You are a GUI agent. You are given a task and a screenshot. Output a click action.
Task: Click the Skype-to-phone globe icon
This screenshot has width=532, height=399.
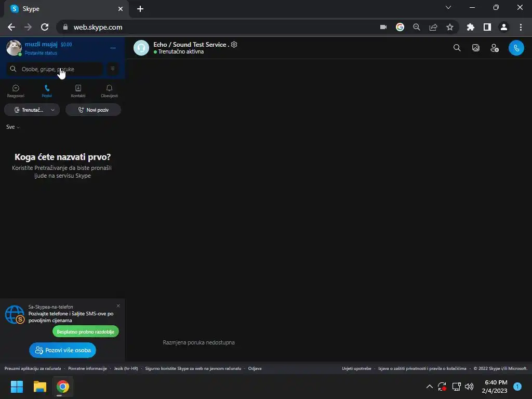coord(15,314)
